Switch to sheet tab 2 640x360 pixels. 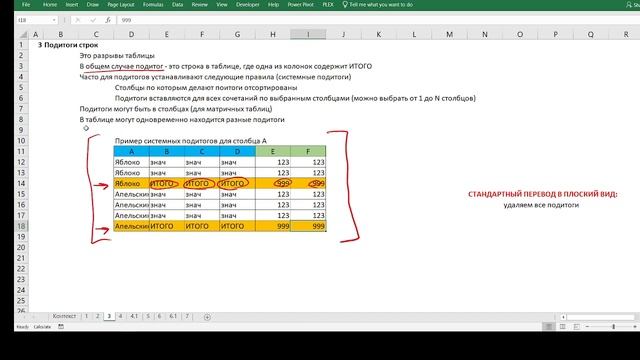click(x=97, y=316)
